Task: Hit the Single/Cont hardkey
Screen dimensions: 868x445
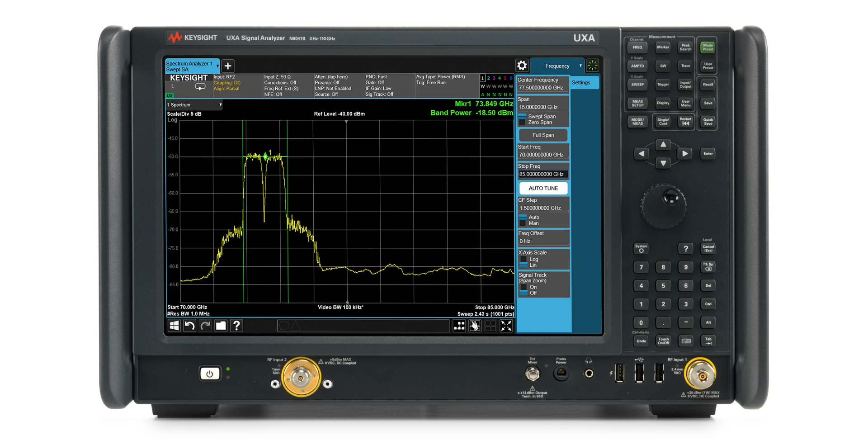Action: pos(663,122)
